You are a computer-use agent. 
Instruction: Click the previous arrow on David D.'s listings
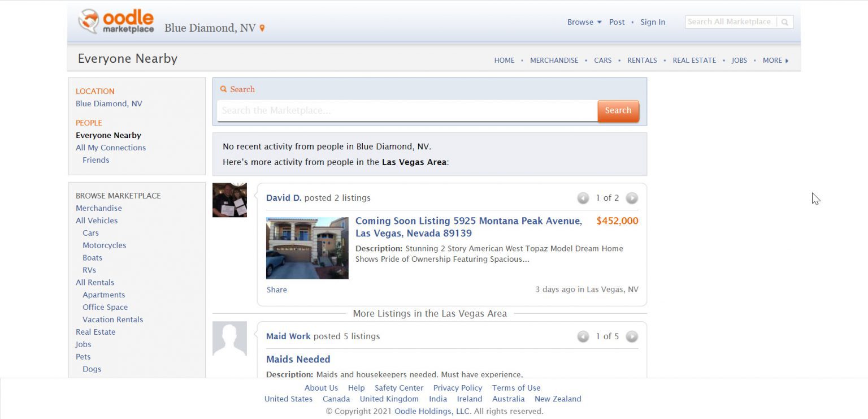point(583,198)
